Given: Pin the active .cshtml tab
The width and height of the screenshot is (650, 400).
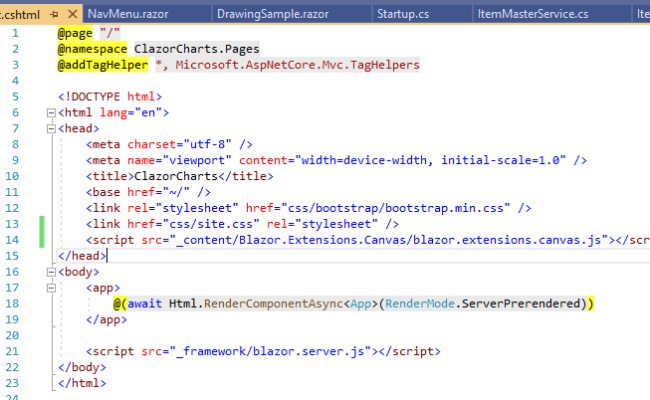Looking at the screenshot, I should pos(54,15).
